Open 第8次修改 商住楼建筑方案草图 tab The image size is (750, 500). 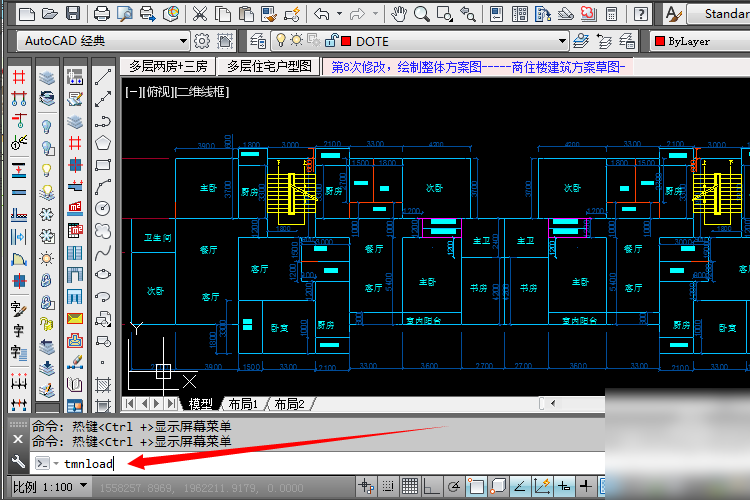(x=478, y=67)
